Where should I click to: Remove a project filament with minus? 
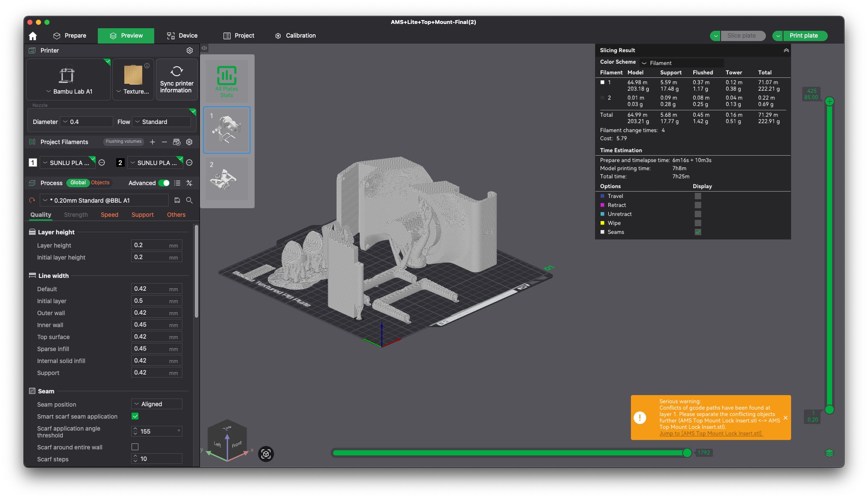click(164, 142)
